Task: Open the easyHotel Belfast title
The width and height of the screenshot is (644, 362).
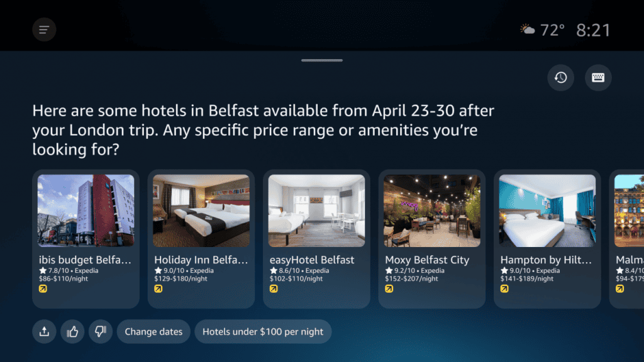Action: pyautogui.click(x=312, y=260)
